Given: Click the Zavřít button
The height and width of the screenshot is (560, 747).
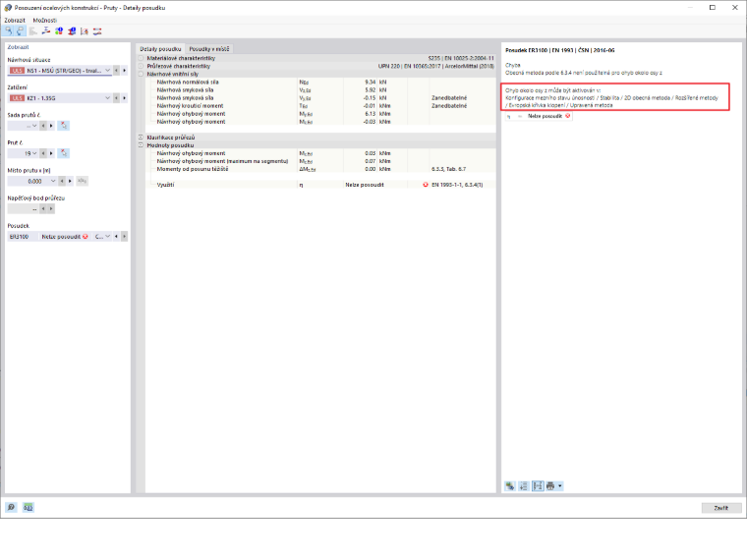Looking at the screenshot, I should 721,508.
